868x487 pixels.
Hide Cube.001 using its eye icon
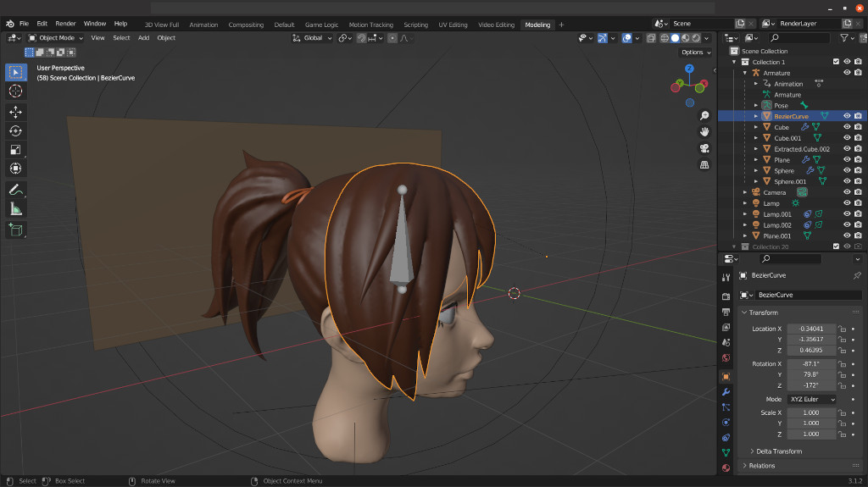point(847,138)
